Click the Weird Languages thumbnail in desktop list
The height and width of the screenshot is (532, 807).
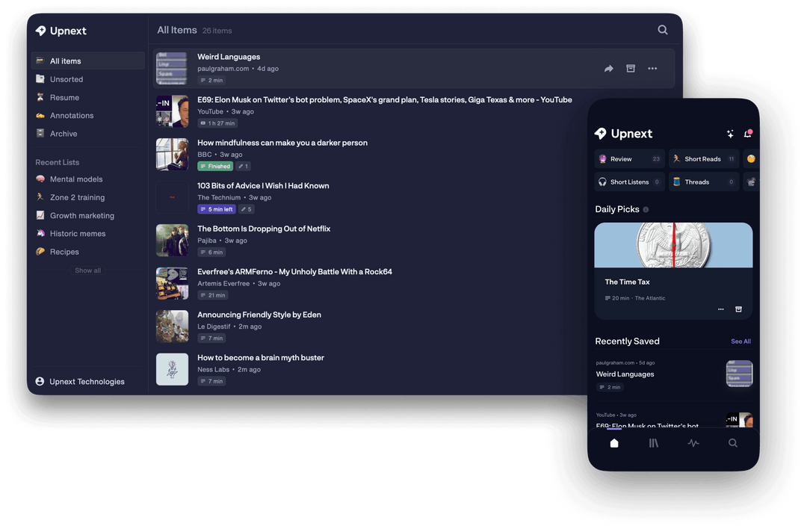click(172, 68)
